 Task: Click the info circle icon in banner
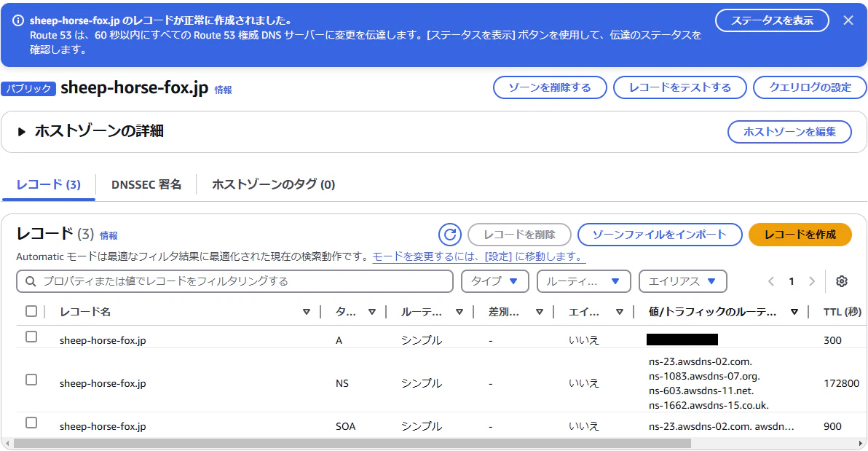18,20
